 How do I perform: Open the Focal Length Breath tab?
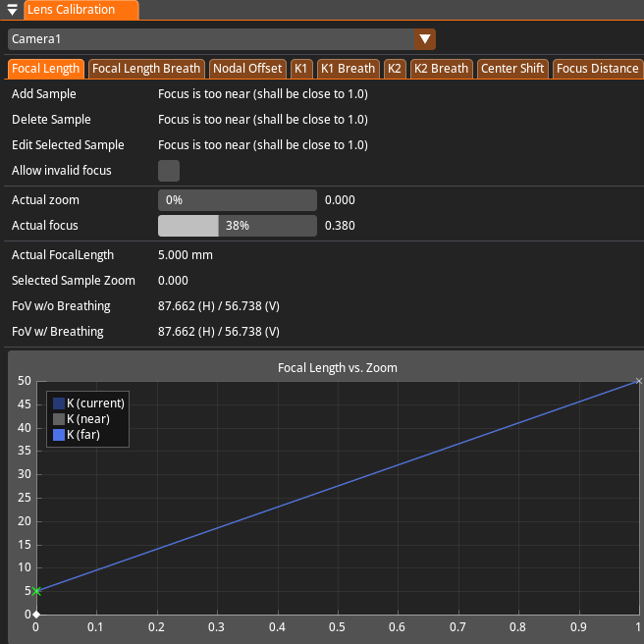pyautogui.click(x=146, y=69)
